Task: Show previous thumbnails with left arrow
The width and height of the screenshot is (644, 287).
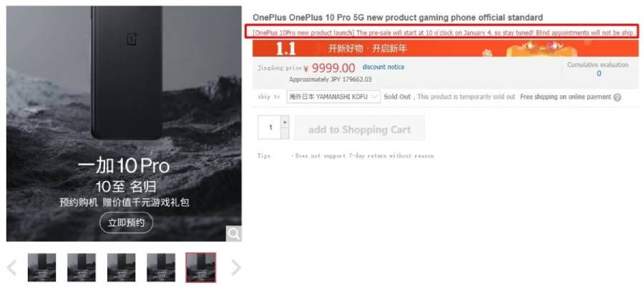Action: pos(11,268)
